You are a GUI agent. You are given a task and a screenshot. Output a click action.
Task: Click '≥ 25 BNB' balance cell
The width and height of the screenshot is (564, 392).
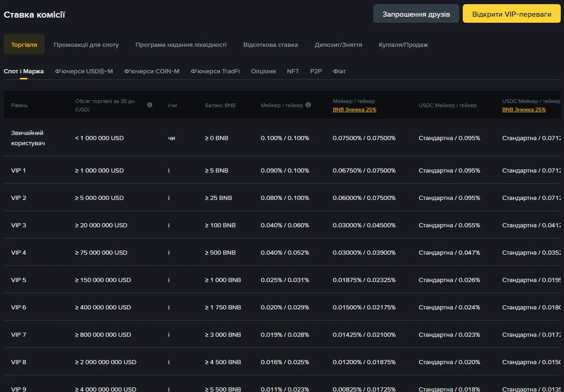coord(219,198)
